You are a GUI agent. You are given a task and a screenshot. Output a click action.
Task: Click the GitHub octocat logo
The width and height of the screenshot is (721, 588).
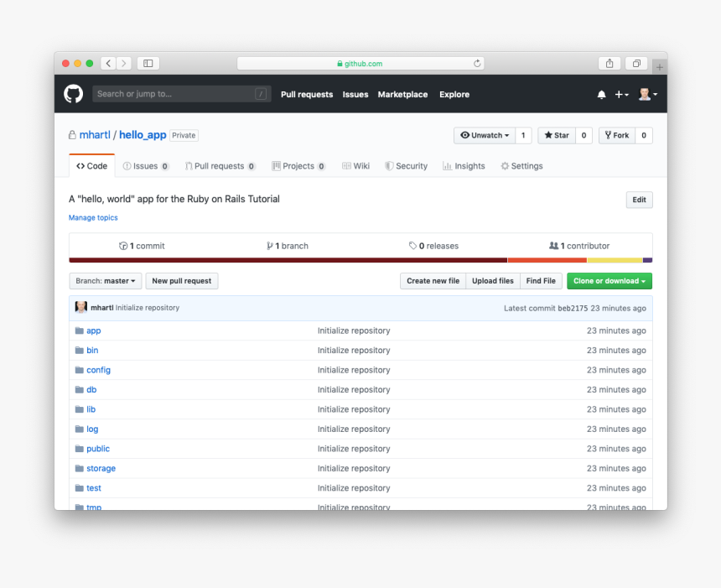74,94
